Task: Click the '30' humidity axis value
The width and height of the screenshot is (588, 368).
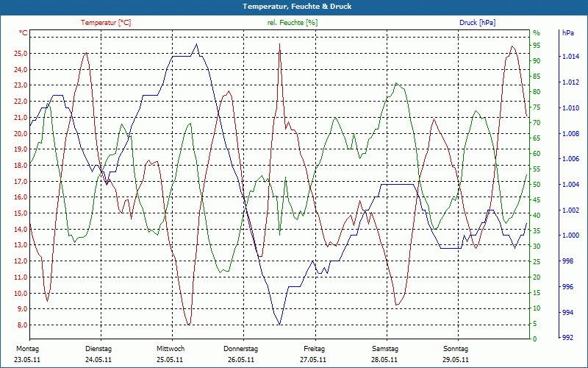Action: (537, 247)
